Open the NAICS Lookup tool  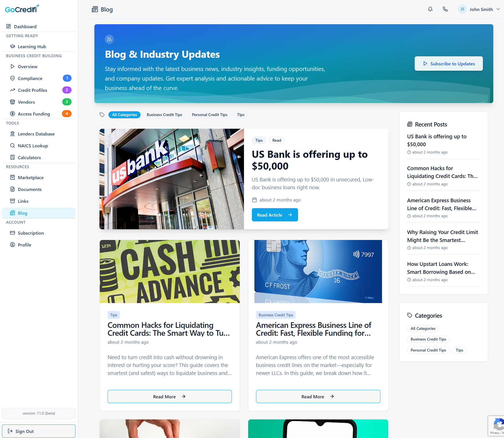click(x=33, y=146)
